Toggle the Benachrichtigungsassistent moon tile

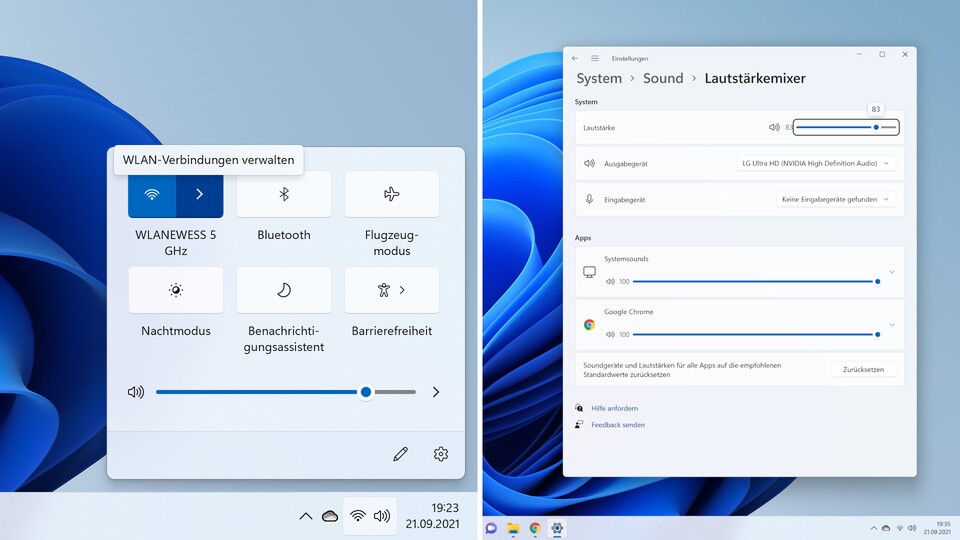[283, 290]
